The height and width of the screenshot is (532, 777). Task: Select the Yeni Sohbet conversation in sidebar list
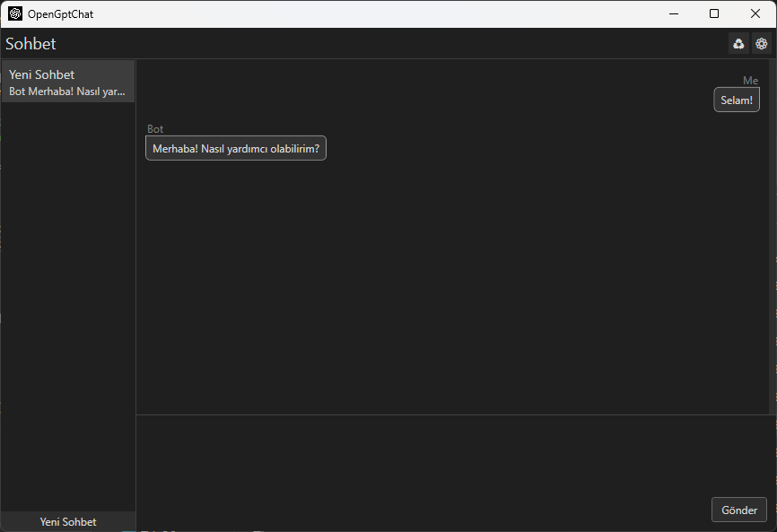[x=68, y=82]
